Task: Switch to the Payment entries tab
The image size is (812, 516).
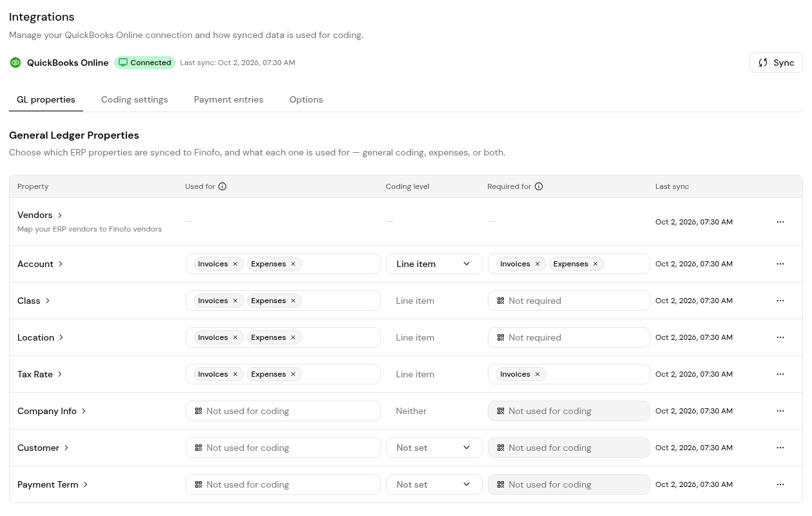Action: pyautogui.click(x=229, y=99)
